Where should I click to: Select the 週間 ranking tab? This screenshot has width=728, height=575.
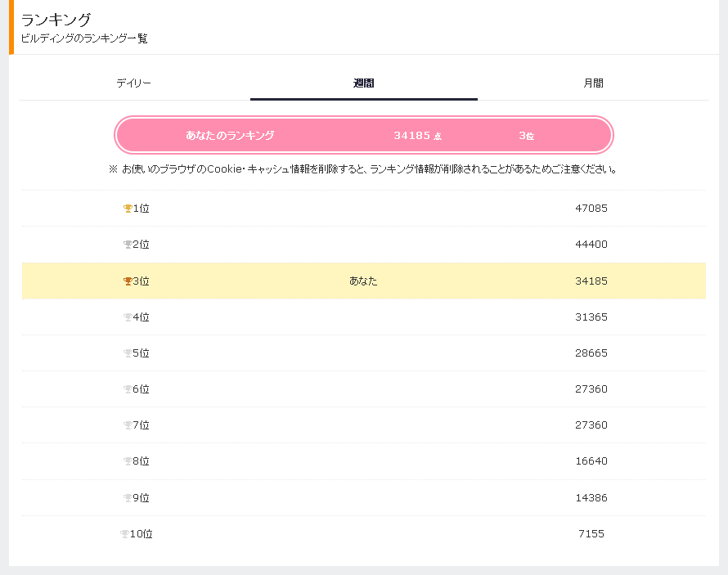364,83
